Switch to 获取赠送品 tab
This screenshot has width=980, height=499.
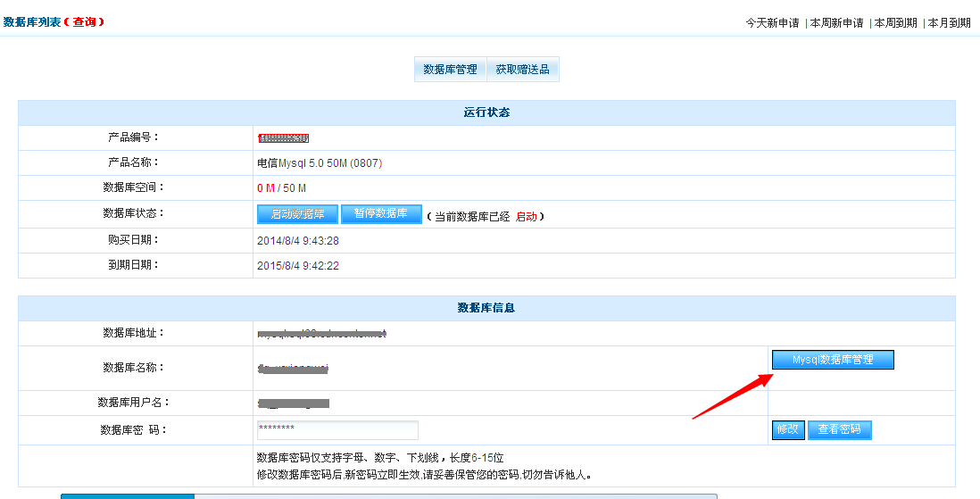coord(523,70)
